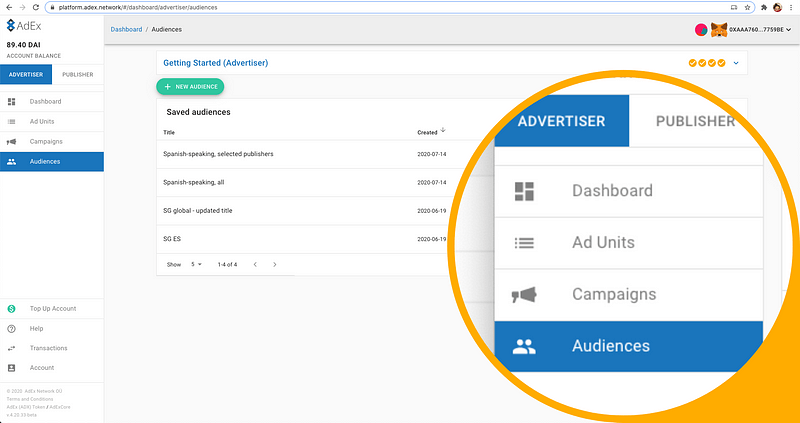Click the browser address bar URL
Screen dimensions: 800x423
(138, 8)
